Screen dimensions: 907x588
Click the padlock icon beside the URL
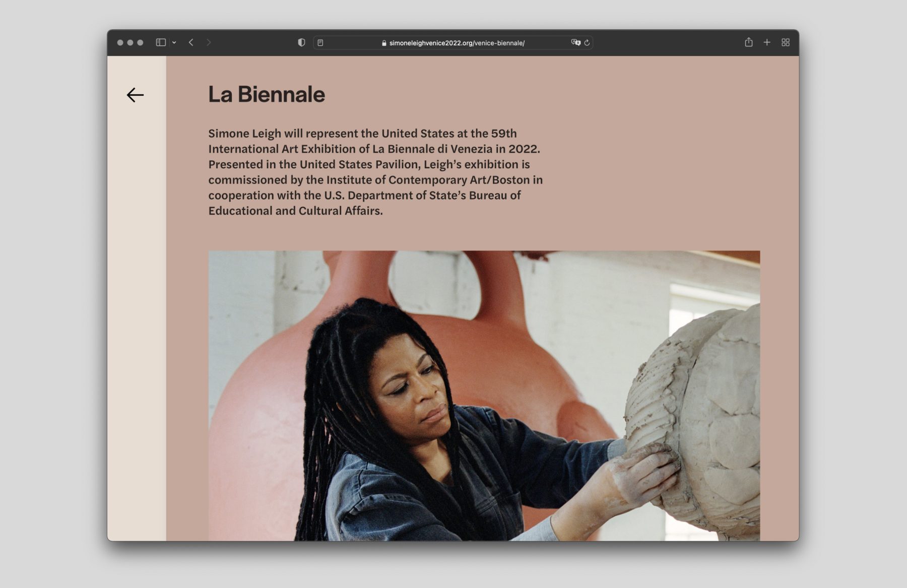tap(384, 43)
